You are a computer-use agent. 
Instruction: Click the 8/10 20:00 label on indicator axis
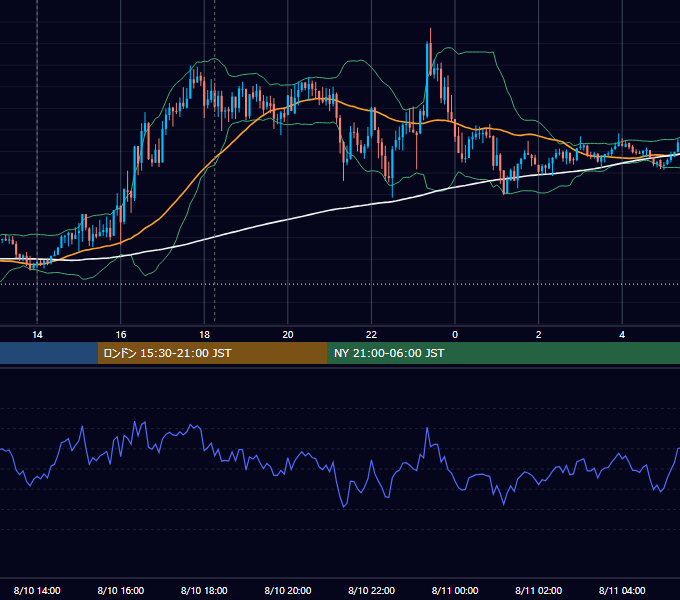click(x=288, y=590)
